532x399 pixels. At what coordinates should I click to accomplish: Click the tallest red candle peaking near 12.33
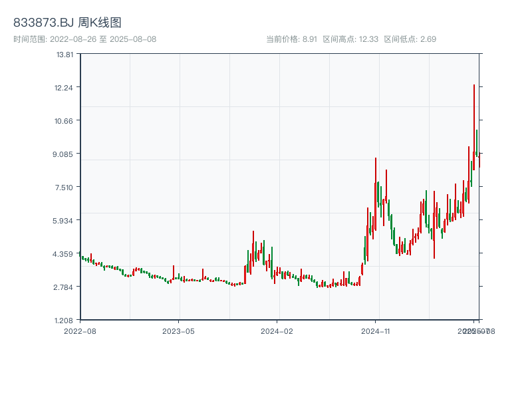coord(474,127)
